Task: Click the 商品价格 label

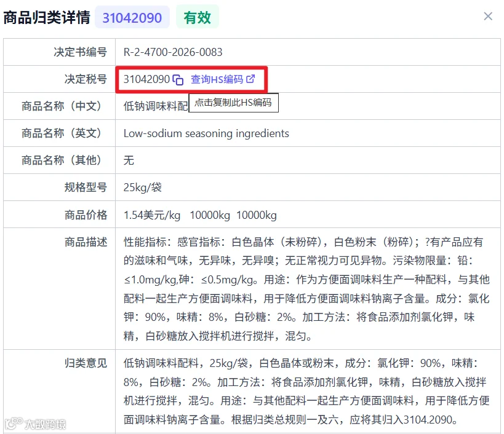Action: [x=86, y=215]
